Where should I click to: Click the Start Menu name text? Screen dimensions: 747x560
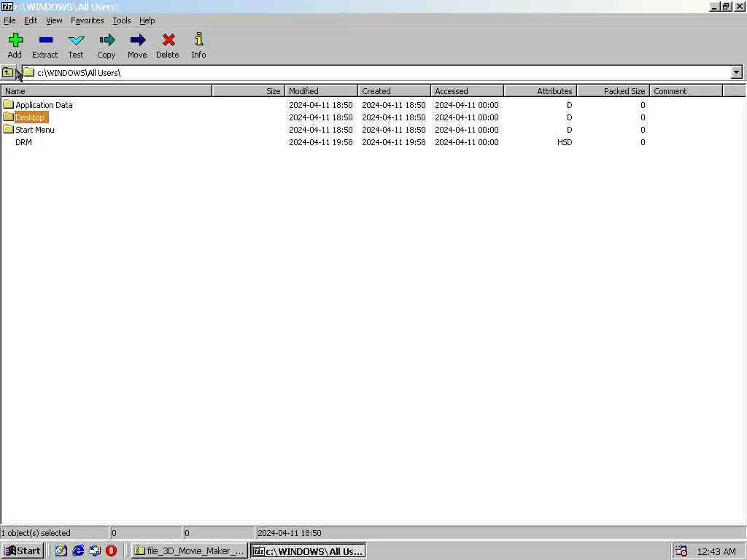tap(35, 130)
